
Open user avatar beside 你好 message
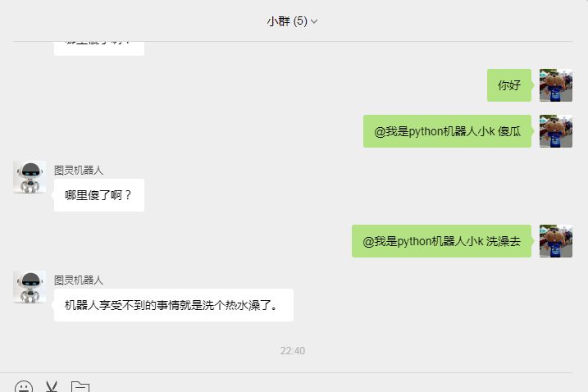(556, 85)
